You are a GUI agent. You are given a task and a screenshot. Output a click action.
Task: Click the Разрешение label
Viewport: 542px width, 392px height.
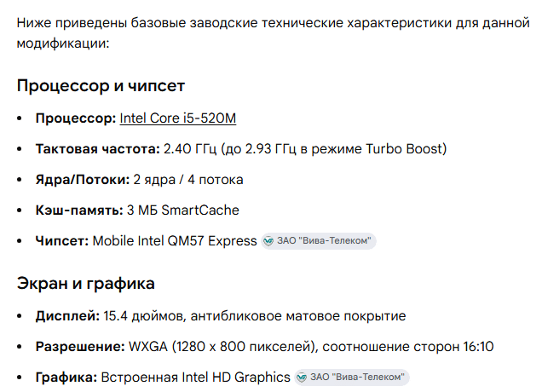(80, 346)
